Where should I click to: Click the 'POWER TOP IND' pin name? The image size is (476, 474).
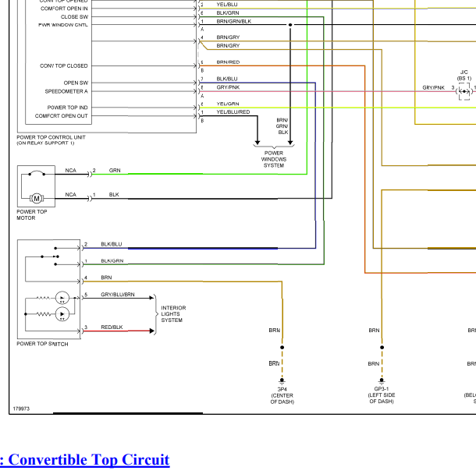[67, 108]
